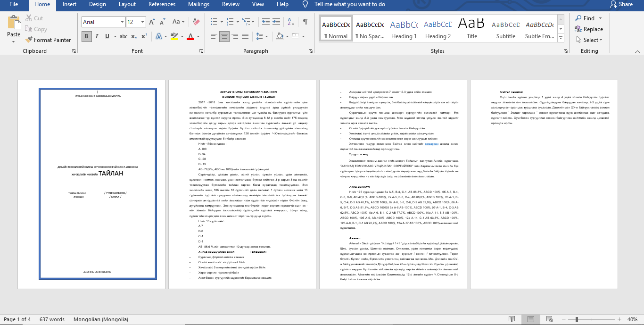644x325 pixels.
Task: Click the Replace button
Action: coord(589,29)
